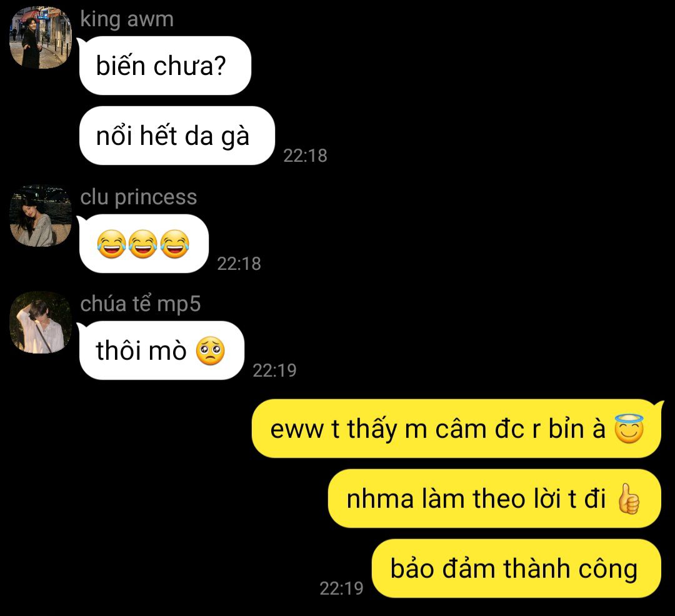675x616 pixels.
Task: Tap the last laughing emoji from clu princess
Action: click(x=175, y=244)
